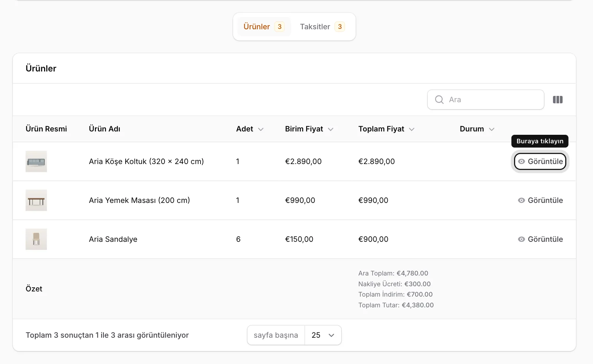Click the product name Aria Köşe Koltuk

point(146,161)
